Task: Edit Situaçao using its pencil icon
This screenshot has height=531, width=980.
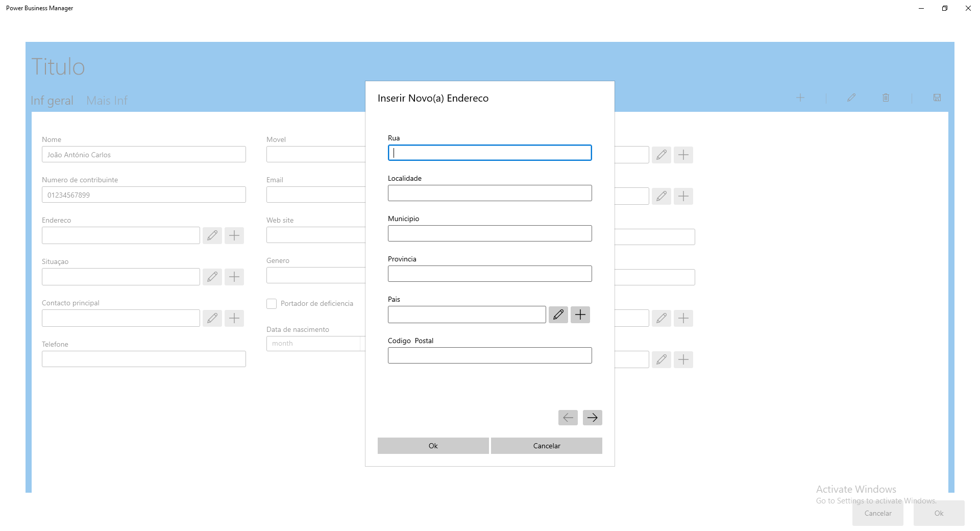Action: coord(212,277)
